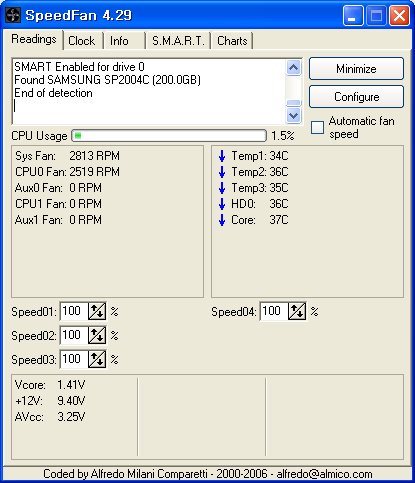Open the S.M.A.R.T. tab
Screen dimensions: 415x483
[x=178, y=41]
